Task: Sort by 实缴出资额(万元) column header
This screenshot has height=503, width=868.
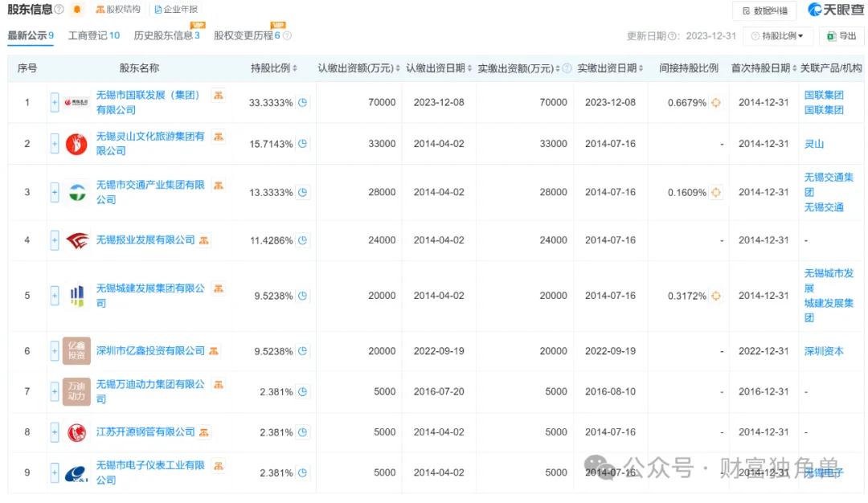Action: pos(518,68)
